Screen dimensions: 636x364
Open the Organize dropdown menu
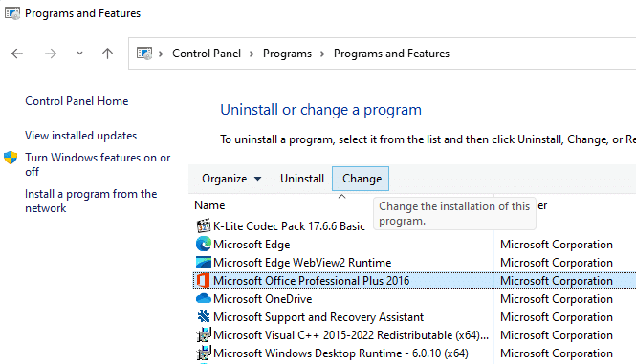(231, 179)
